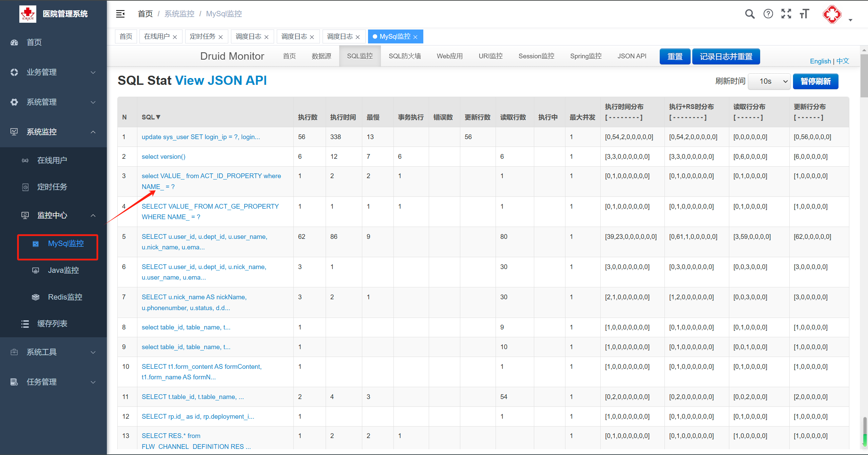
Task: Click the 暂停刷新 button to pause refresh
Action: [x=815, y=81]
